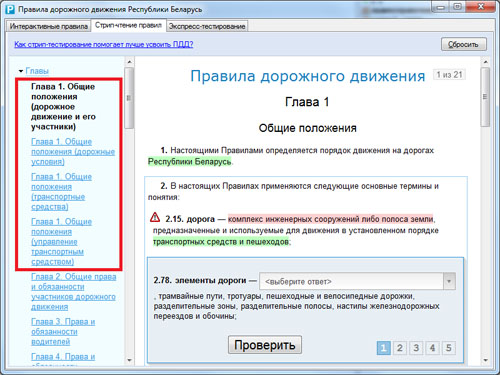Viewport: 500px width, 375px height.
Task: Click the chapters list scroll-up arrow
Action: coord(129,62)
